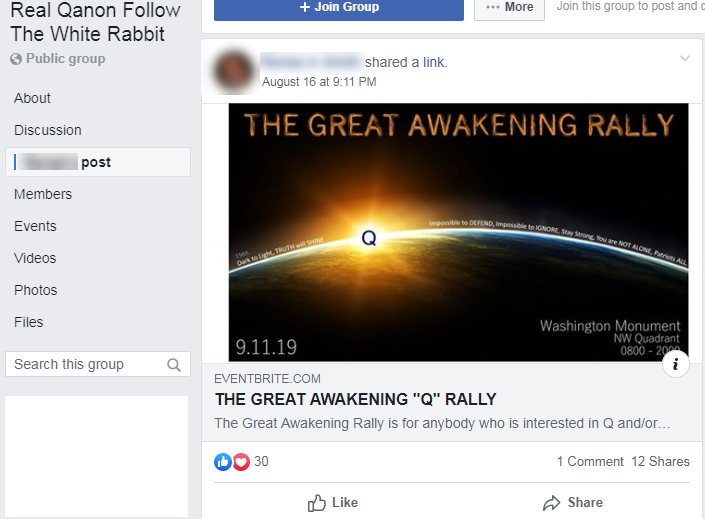Open the group Videos section

35,258
